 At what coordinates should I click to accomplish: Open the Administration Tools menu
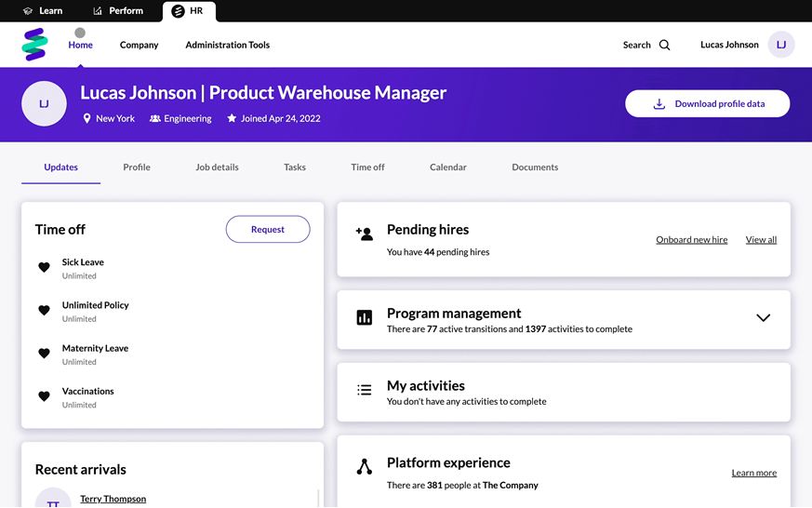point(227,45)
